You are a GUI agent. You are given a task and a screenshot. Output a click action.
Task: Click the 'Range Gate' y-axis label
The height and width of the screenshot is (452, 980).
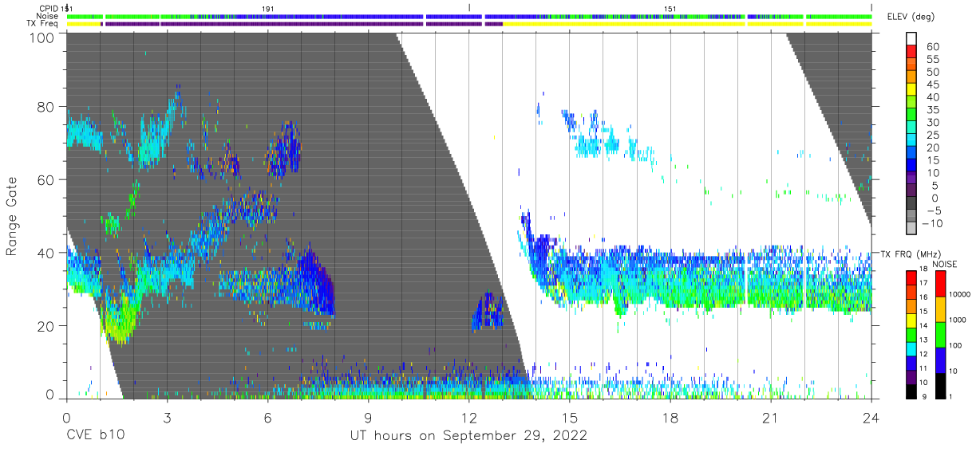tap(12, 216)
